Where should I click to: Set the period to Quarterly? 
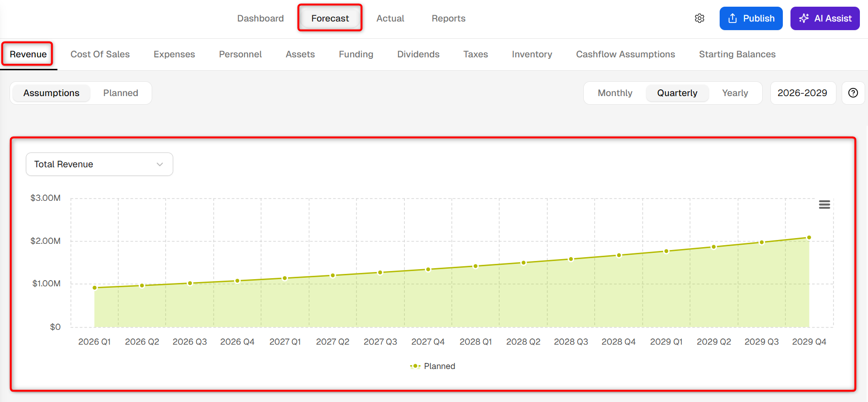click(x=677, y=93)
